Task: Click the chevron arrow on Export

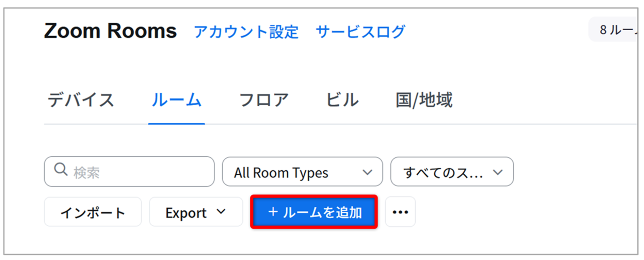Action: pos(221,212)
